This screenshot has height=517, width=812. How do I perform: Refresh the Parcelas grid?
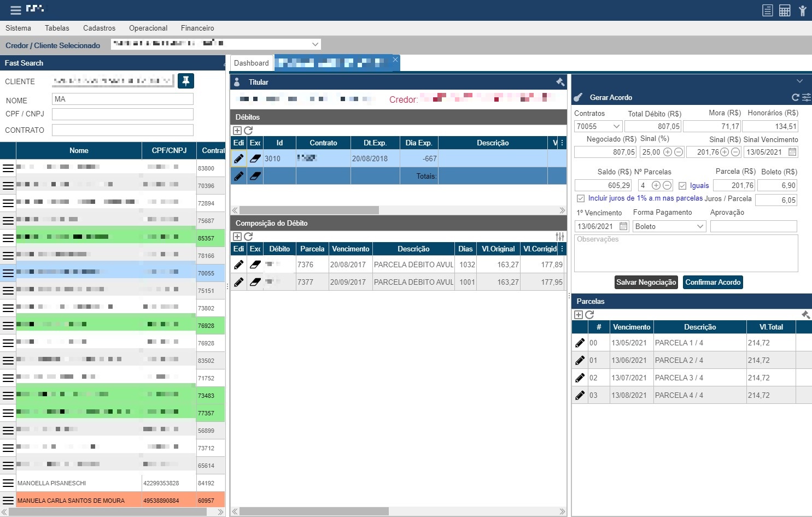coord(589,315)
